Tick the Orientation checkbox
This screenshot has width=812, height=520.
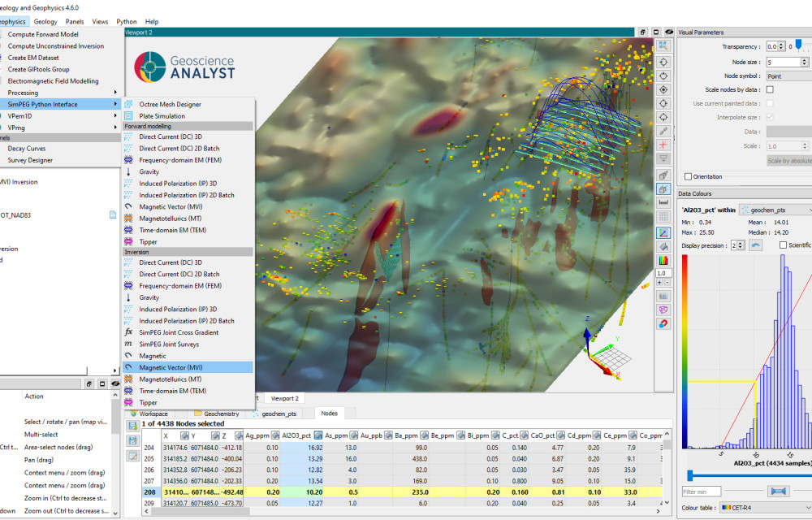coord(689,176)
